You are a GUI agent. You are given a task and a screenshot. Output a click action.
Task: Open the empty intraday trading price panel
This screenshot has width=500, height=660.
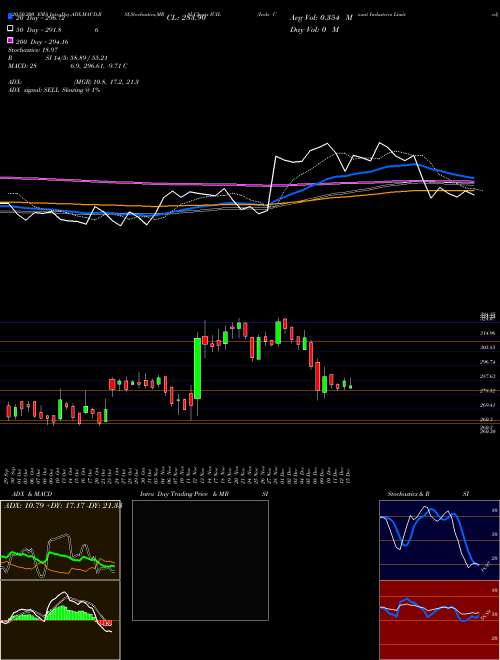200,560
